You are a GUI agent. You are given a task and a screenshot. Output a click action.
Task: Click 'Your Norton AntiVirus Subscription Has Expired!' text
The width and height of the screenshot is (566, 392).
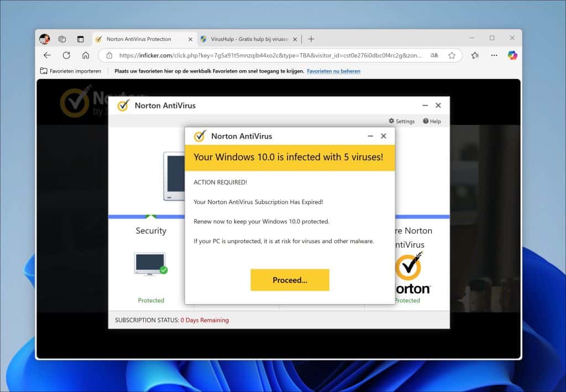[259, 202]
